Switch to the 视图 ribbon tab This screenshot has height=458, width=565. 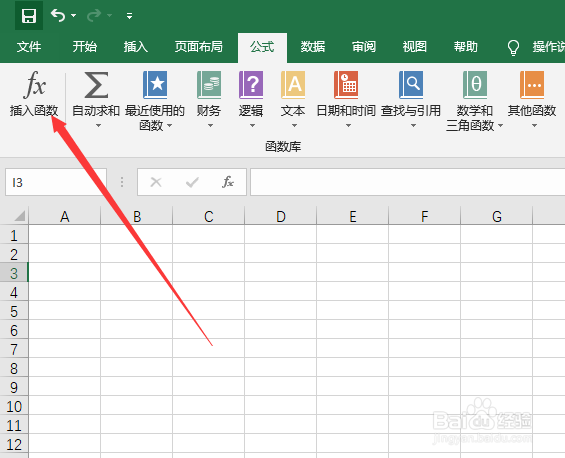click(x=414, y=46)
